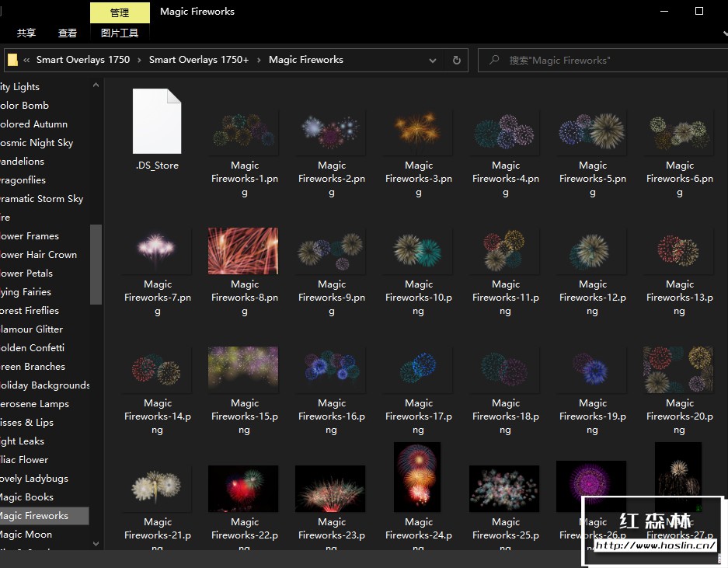This screenshot has height=568, width=728.
Task: Select Magic Fireworks-10.png thumbnail
Action: tap(418, 251)
